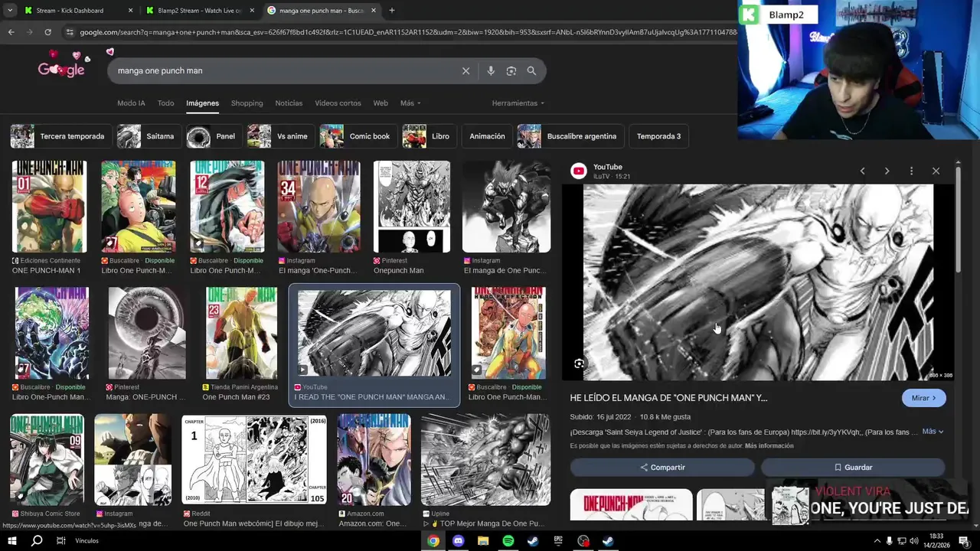This screenshot has height=551, width=980.
Task: Expand the Más search options dropdown
Action: coord(410,103)
